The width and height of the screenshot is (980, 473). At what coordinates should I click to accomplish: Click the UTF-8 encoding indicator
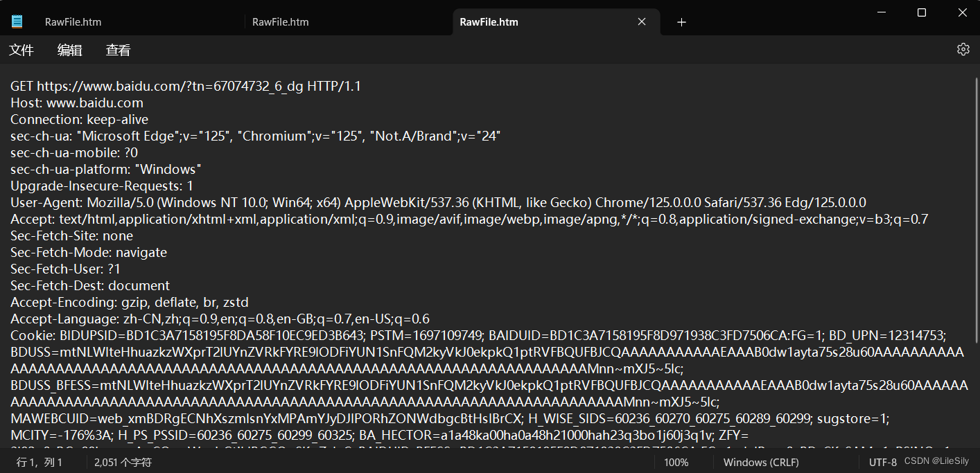click(x=883, y=462)
